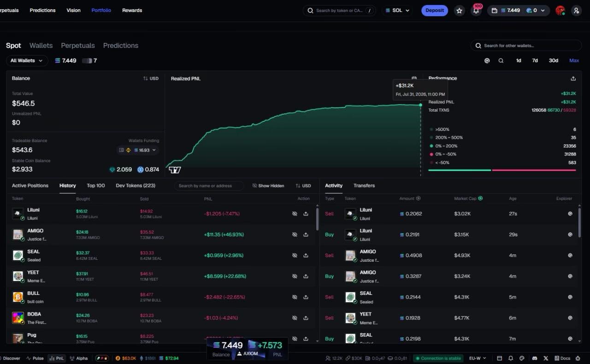
Task: Share the SEAL history row PNL
Action: [306, 255]
